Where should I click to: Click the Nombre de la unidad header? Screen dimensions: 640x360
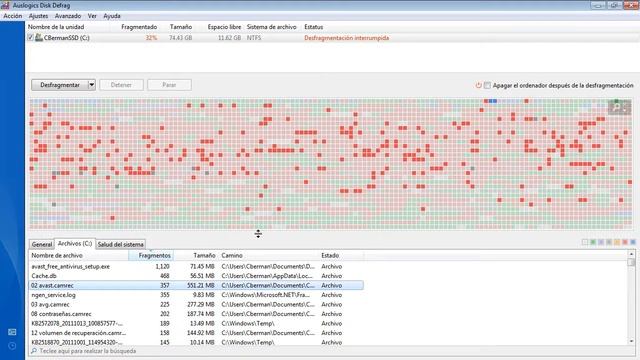pyautogui.click(x=56, y=27)
